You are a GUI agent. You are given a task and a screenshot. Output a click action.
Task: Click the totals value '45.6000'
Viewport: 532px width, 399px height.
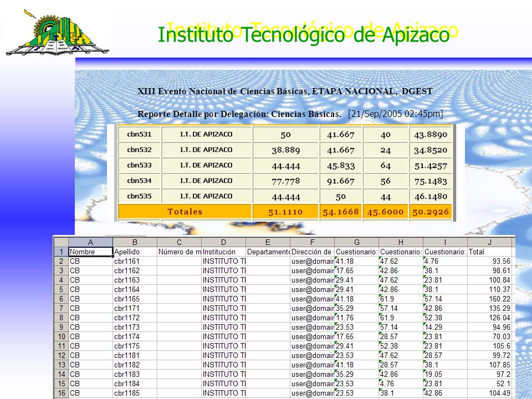click(x=386, y=212)
